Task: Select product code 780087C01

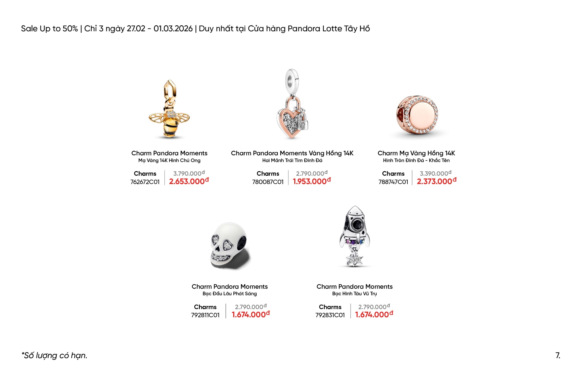Action: (268, 182)
